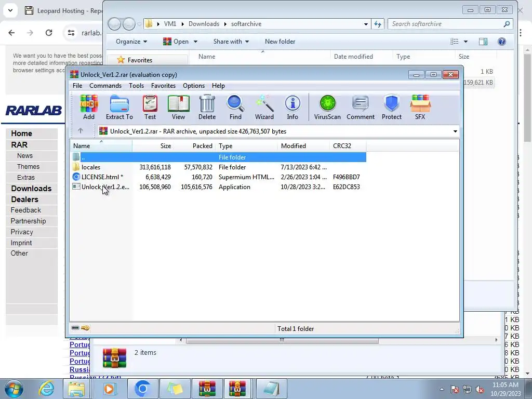Reload the browser page
The width and height of the screenshot is (532, 399).
[49, 33]
